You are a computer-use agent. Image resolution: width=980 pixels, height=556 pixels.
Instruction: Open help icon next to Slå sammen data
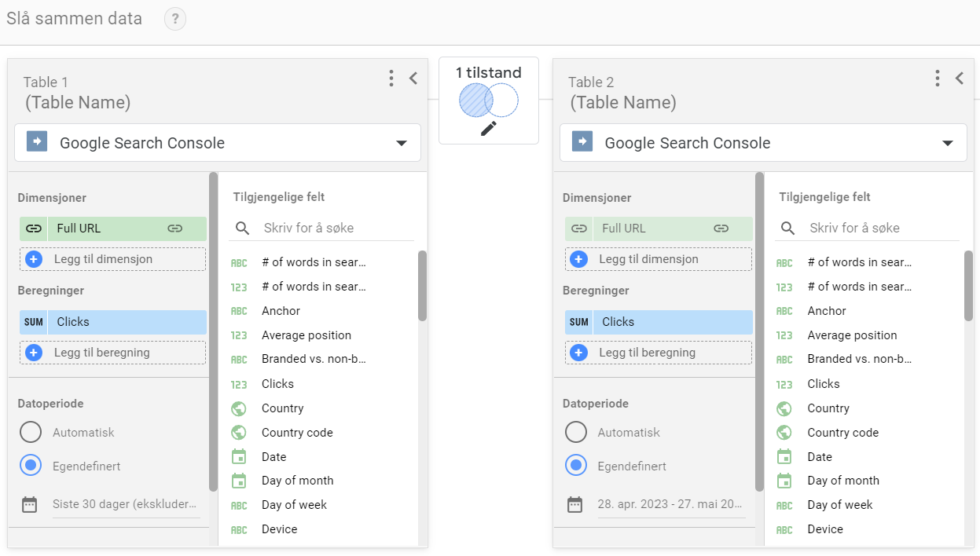(x=175, y=19)
